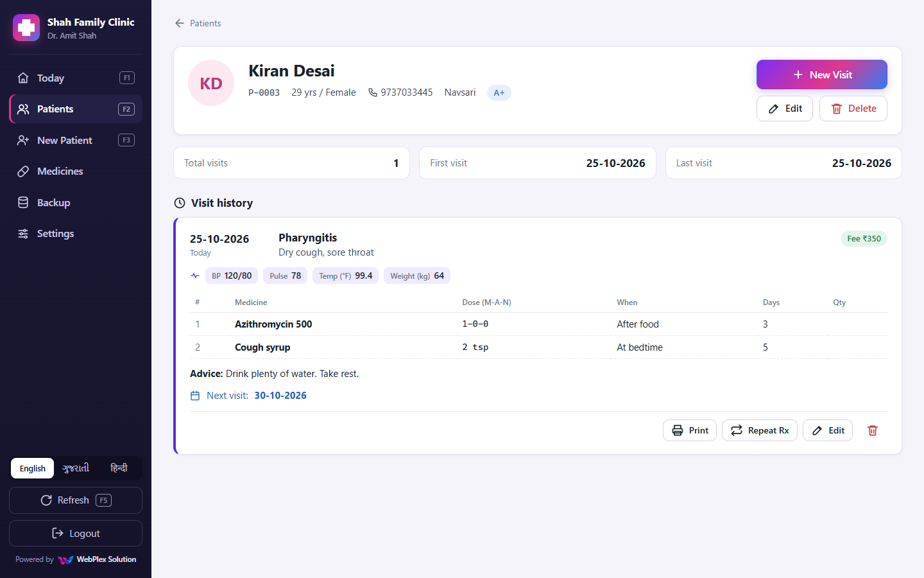Go to New Patient in sidebar
Image resolution: width=924 pixels, height=578 pixels.
[76, 140]
